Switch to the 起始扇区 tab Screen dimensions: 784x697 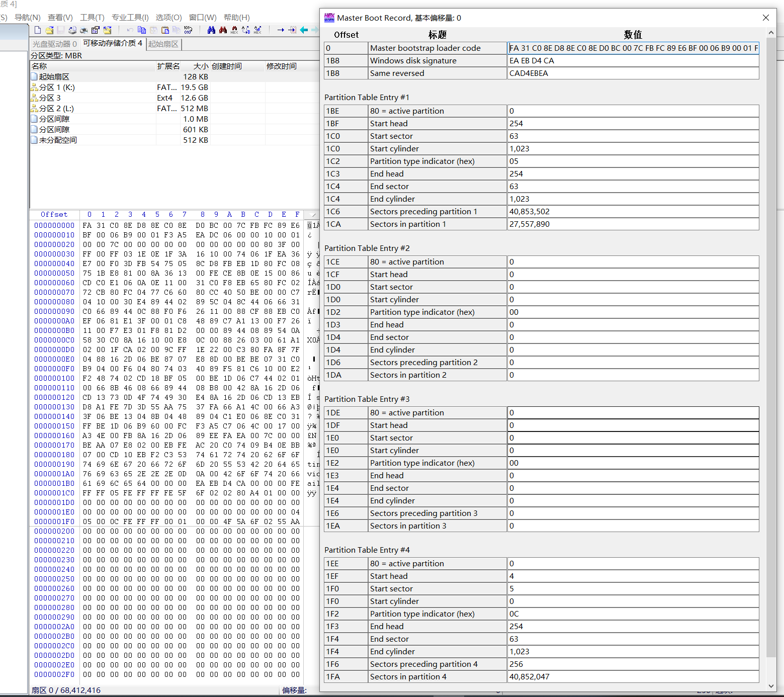(163, 44)
